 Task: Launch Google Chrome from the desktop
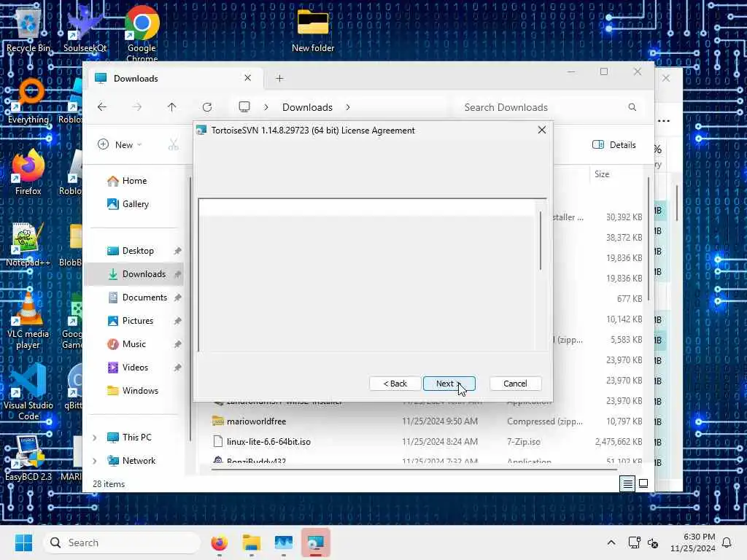click(x=142, y=32)
